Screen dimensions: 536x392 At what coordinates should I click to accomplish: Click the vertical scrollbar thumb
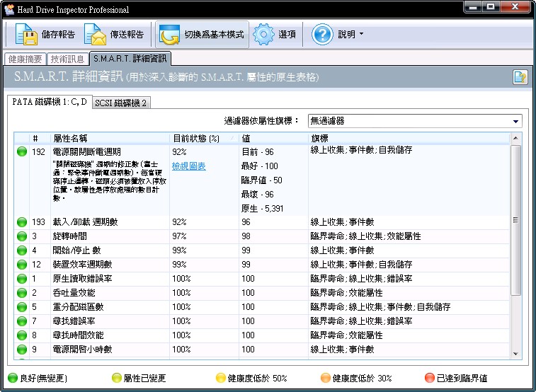(515, 220)
